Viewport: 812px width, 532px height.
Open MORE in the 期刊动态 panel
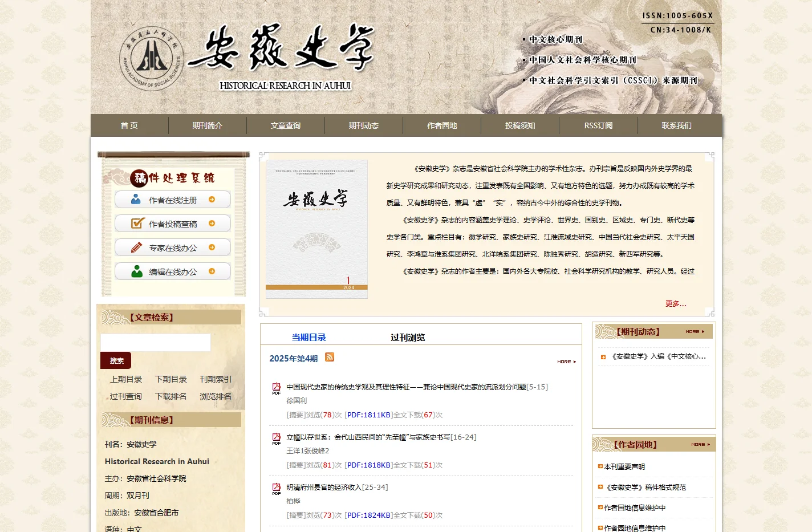[x=695, y=331]
